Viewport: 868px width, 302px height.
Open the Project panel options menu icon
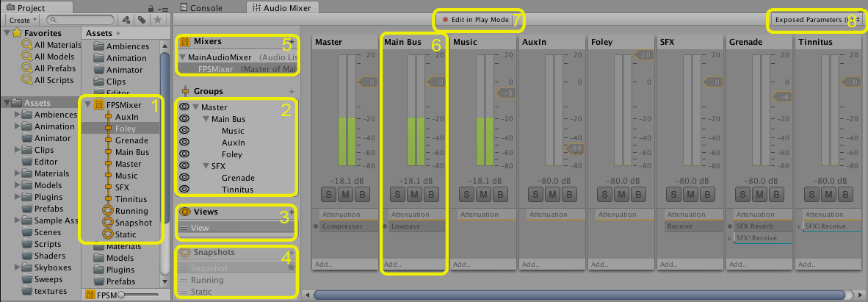pyautogui.click(x=162, y=9)
